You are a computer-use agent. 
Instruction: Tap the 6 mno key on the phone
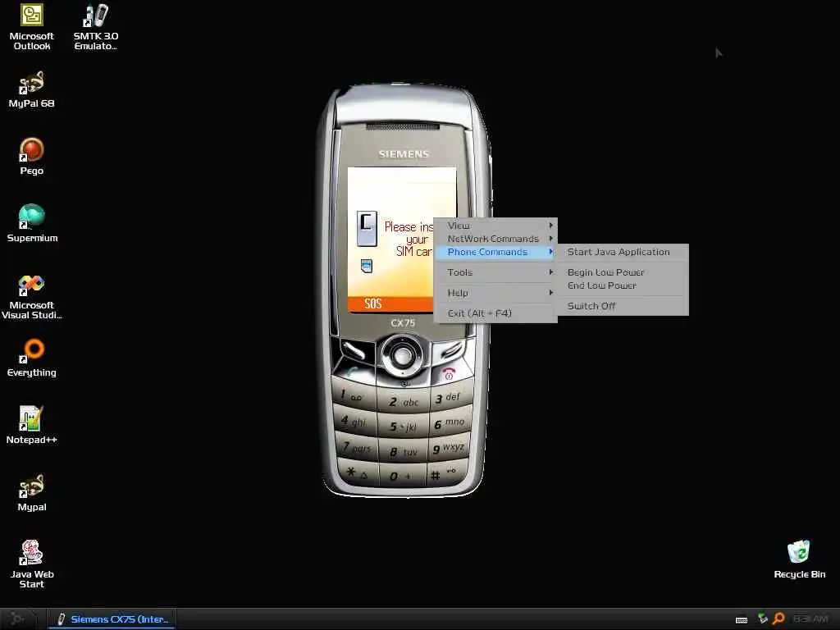coord(450,423)
